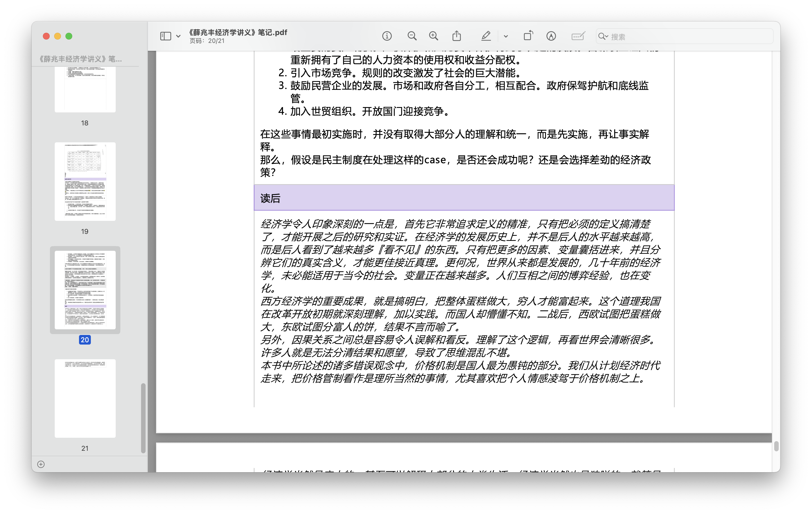Open search options magnifier chevron
Viewport: 812px width, 514px height.
click(603, 36)
